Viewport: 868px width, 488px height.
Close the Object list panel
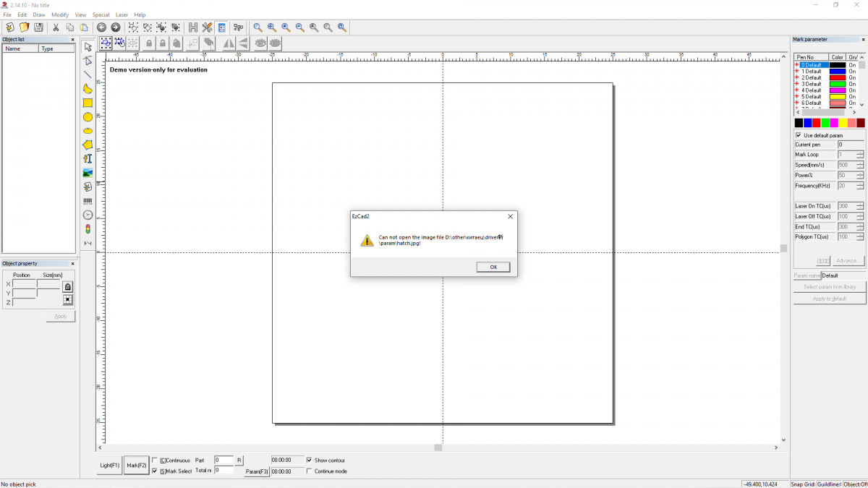(72, 40)
